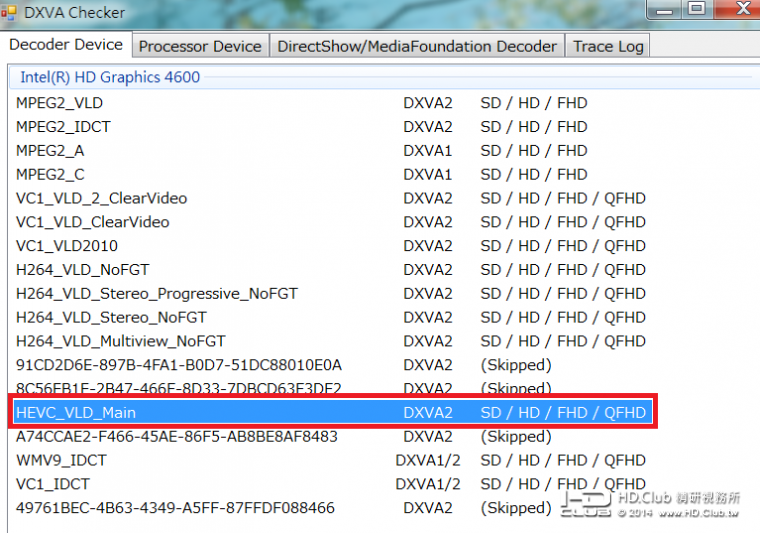
Task: Open the DirectShow/MediaFoundation Decoder tab
Action: click(x=417, y=46)
